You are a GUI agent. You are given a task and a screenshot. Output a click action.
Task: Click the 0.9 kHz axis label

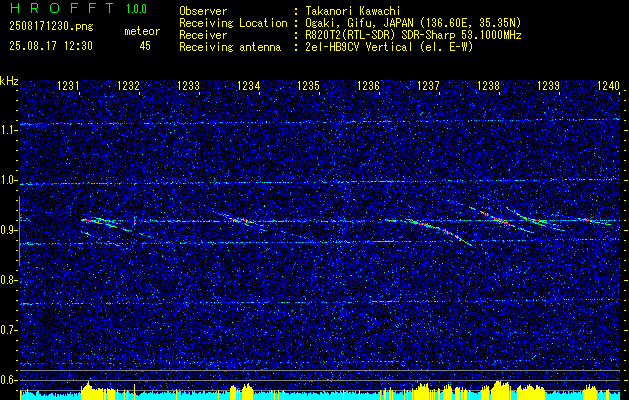pos(7,230)
